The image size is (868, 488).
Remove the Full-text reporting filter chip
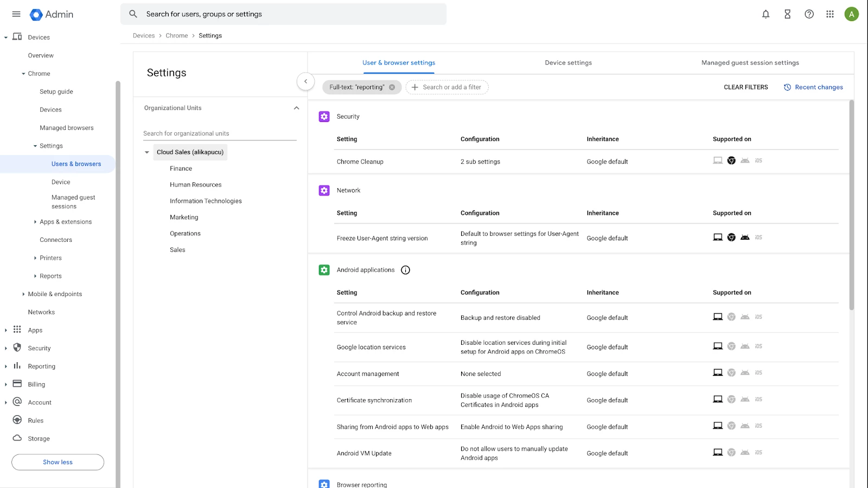(392, 87)
